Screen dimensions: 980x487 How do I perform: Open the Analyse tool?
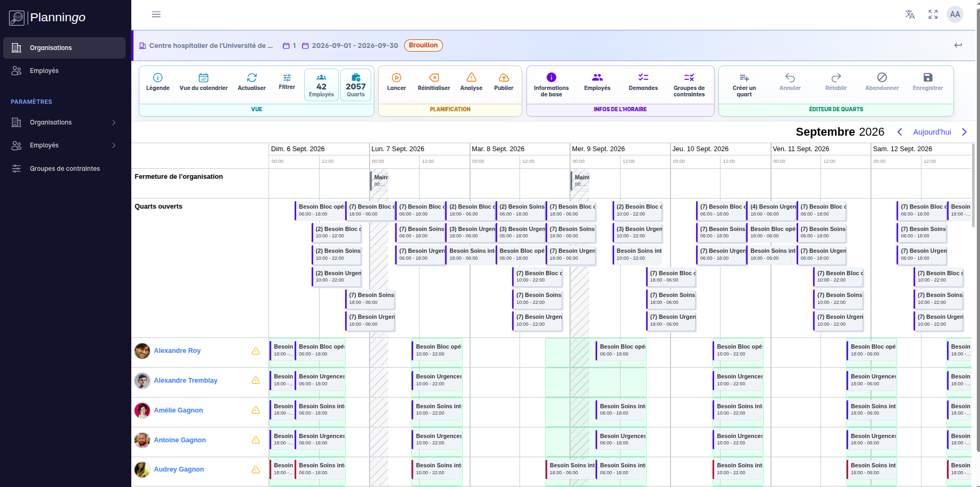click(x=471, y=82)
